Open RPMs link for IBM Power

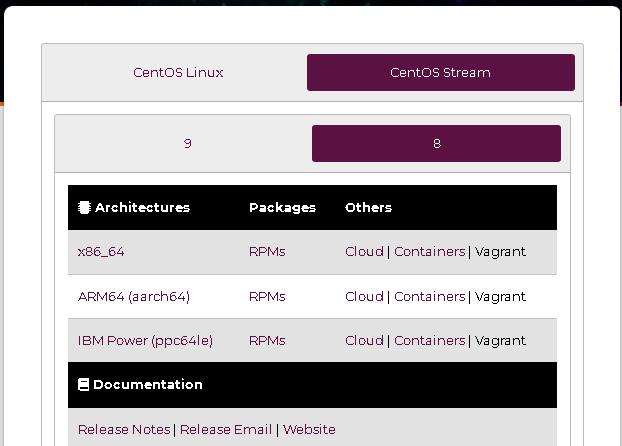point(267,341)
